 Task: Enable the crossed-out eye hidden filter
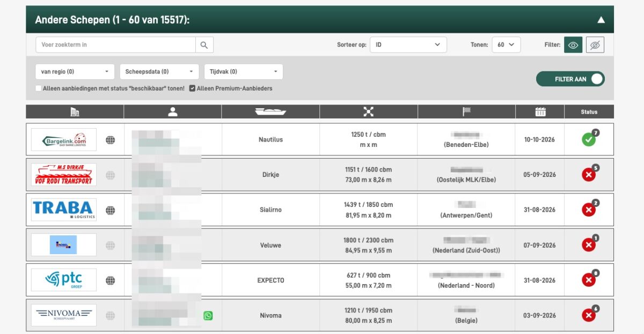pos(595,45)
